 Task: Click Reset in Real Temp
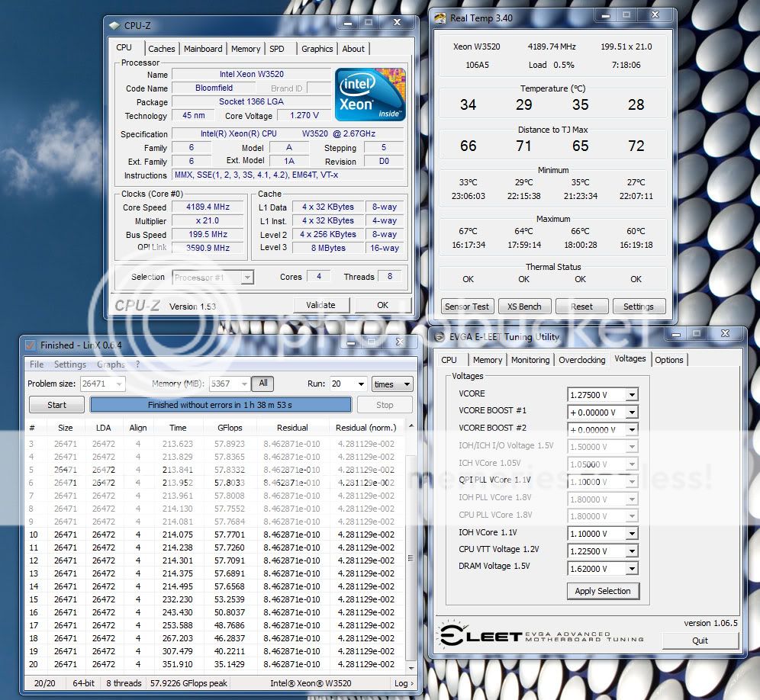click(581, 307)
